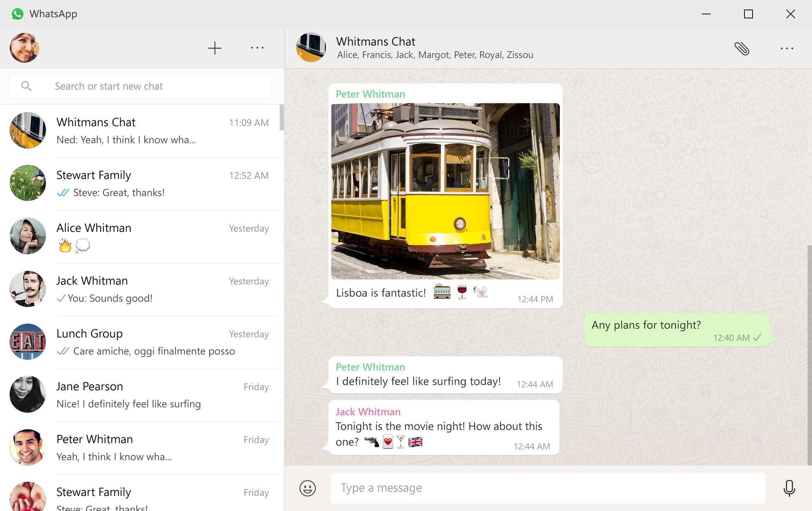Select the Jane Pearson conversation
812x511 pixels.
pos(142,394)
